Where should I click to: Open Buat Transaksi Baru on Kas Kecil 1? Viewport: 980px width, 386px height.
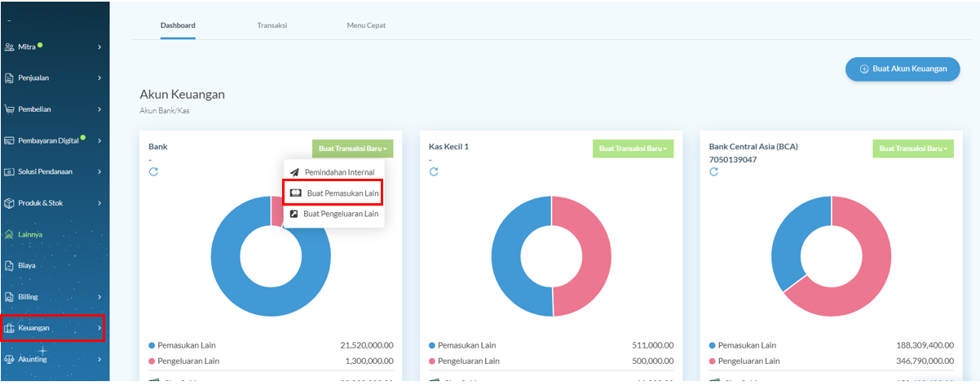(633, 149)
